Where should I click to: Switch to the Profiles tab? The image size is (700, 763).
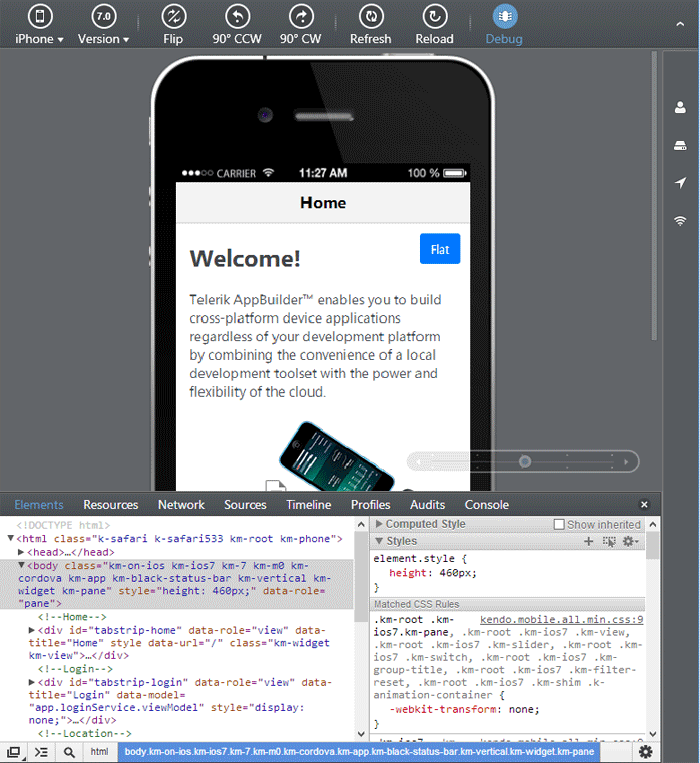371,505
